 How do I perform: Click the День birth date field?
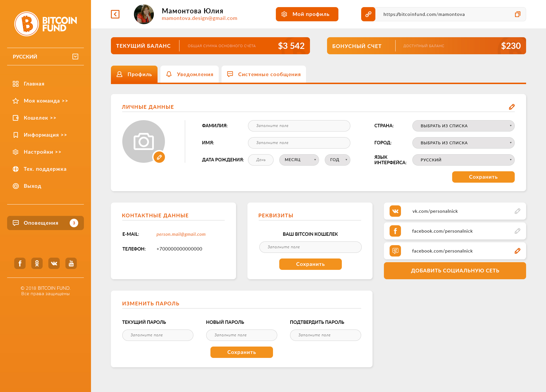(x=260, y=160)
